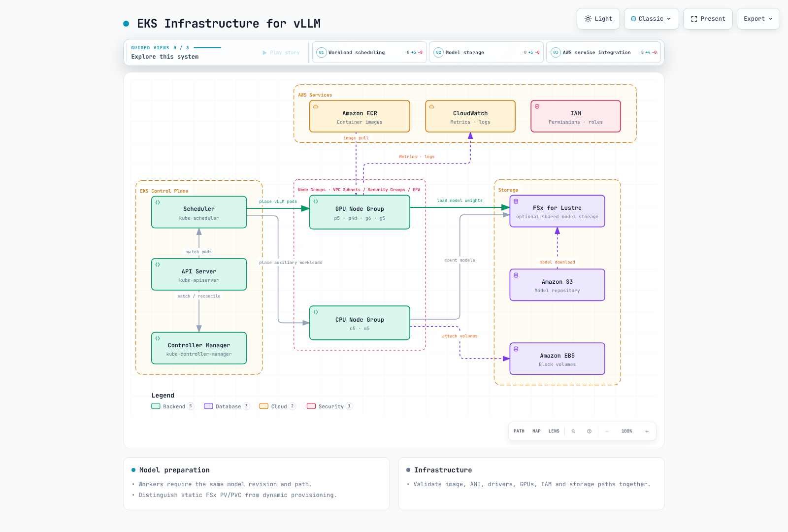Click the 'place vLLM pods' edge label
Viewport: 788px width, 532px height.
[278, 201]
